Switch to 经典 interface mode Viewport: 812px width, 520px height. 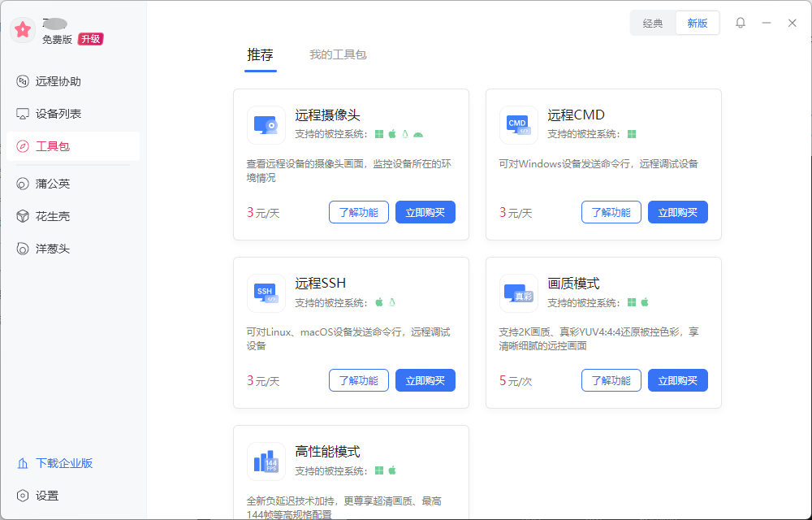click(x=652, y=23)
